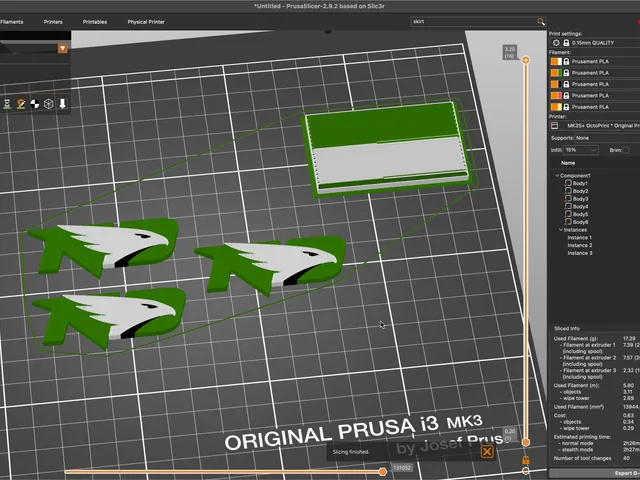Click the black-and-white seam painting icon
Screen dimensions: 640x480
(35, 104)
